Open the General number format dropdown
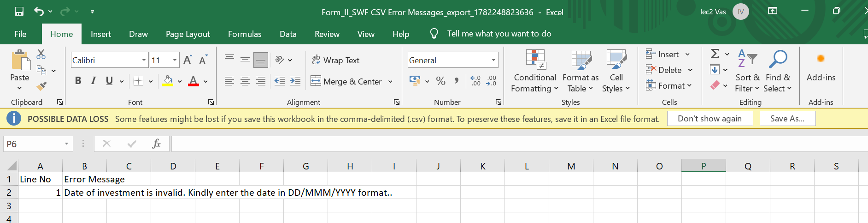The height and width of the screenshot is (223, 868). [x=493, y=60]
